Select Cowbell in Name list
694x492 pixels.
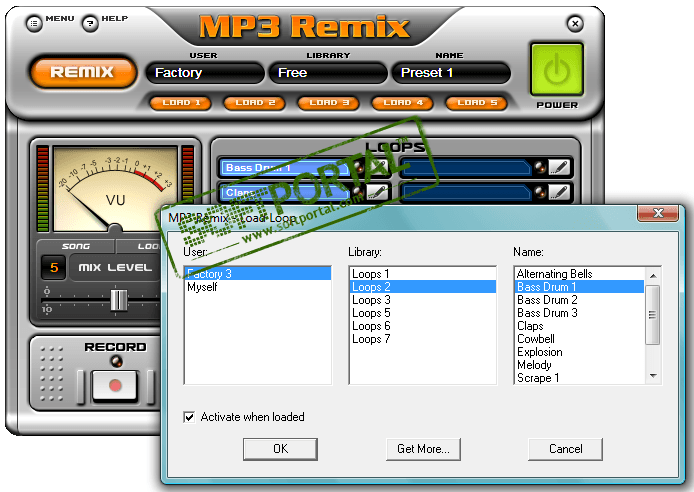point(579,339)
